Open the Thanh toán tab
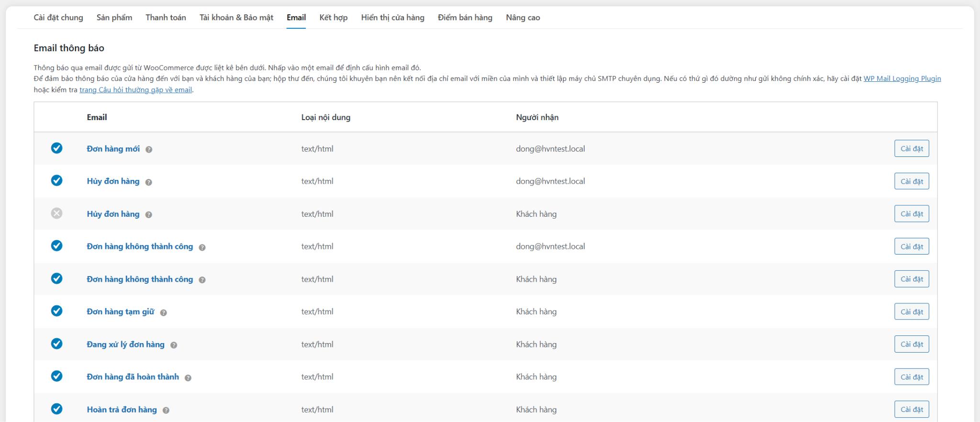Screen dimensions: 980x422 [x=166, y=18]
